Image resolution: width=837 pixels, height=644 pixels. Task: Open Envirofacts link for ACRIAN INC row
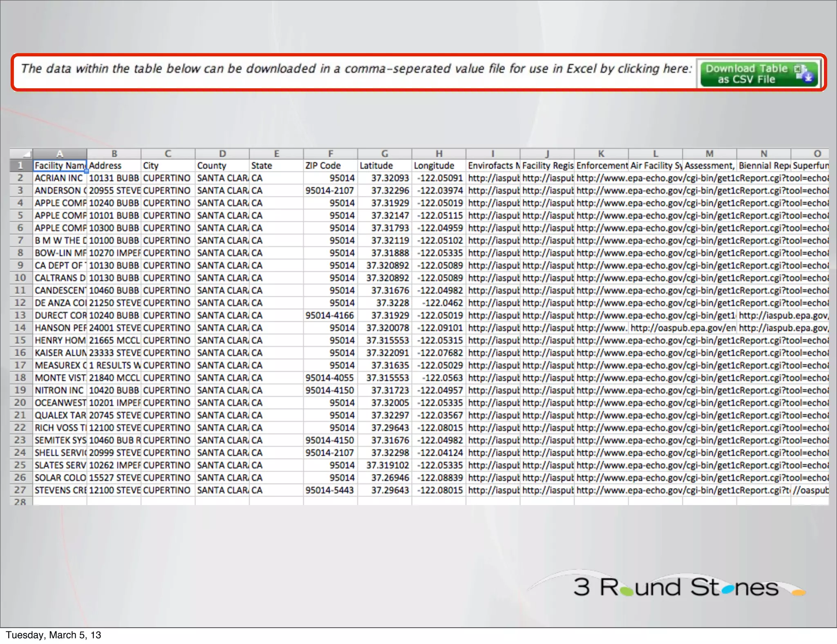click(x=492, y=178)
